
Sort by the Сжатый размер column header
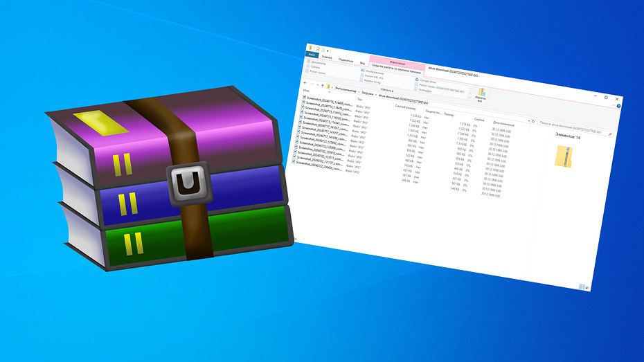tap(406, 107)
